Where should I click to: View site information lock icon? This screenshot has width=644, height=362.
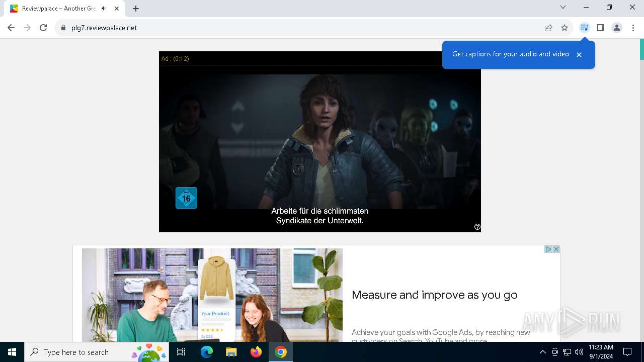click(63, 28)
